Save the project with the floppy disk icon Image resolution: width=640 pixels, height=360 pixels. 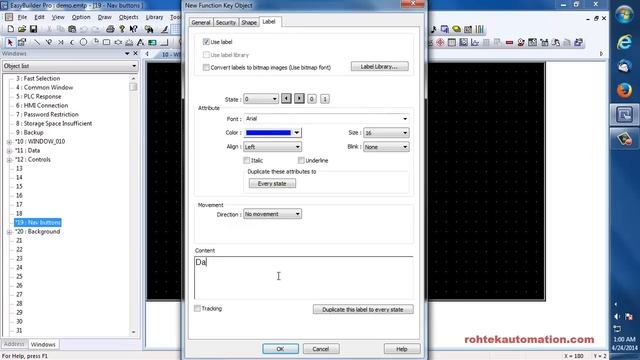[x=33, y=29]
